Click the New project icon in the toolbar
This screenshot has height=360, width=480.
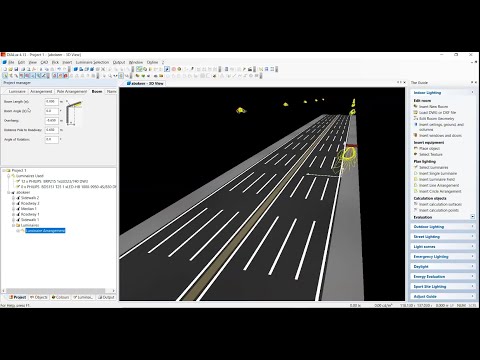click(5, 69)
